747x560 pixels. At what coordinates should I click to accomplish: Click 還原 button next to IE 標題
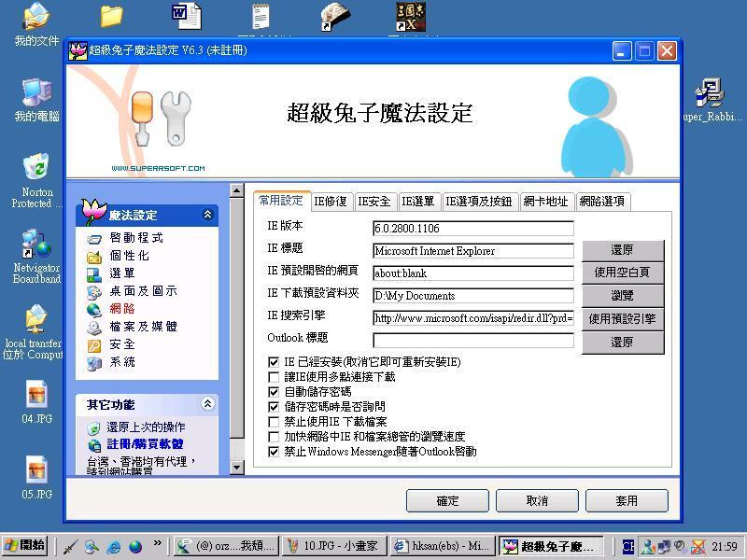(623, 250)
